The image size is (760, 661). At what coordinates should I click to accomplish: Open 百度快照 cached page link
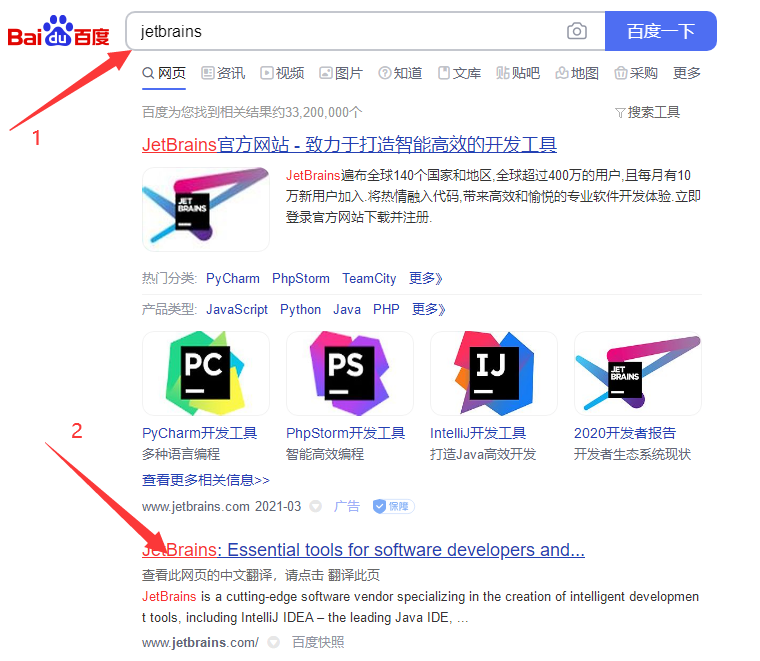(318, 643)
